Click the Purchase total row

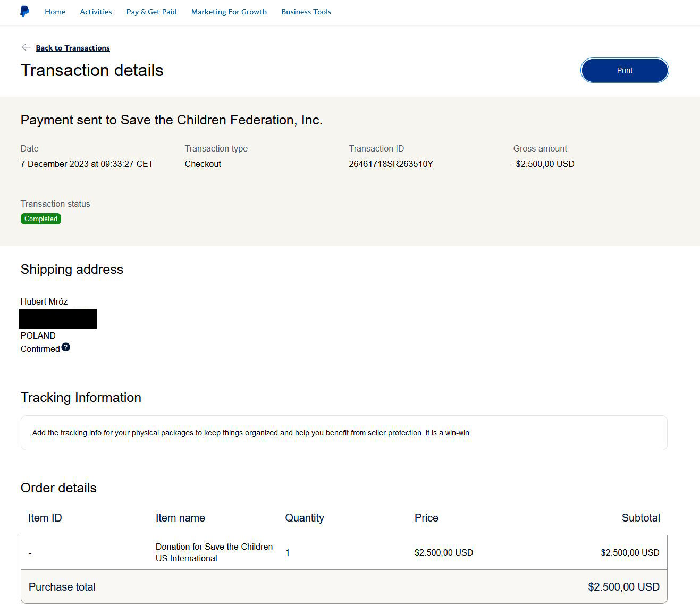344,586
